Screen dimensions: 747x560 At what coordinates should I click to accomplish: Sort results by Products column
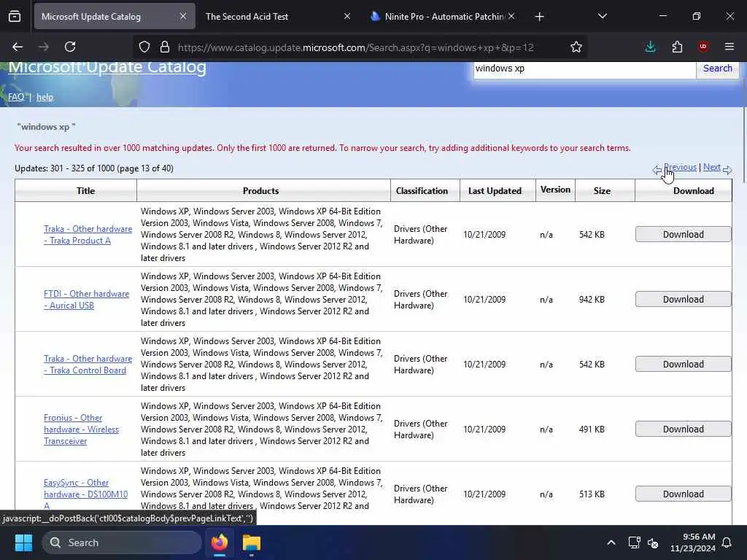pos(260,191)
